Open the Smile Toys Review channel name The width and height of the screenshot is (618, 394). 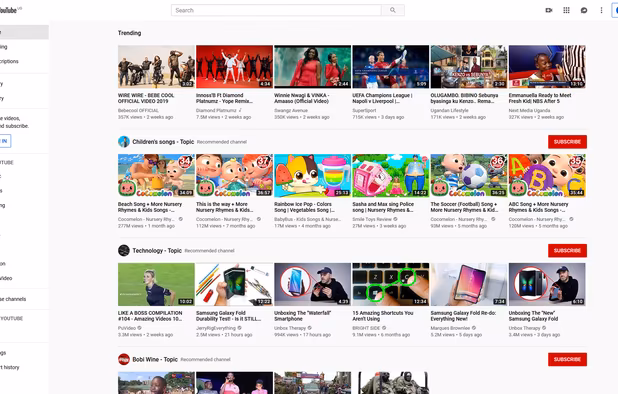coord(372,219)
